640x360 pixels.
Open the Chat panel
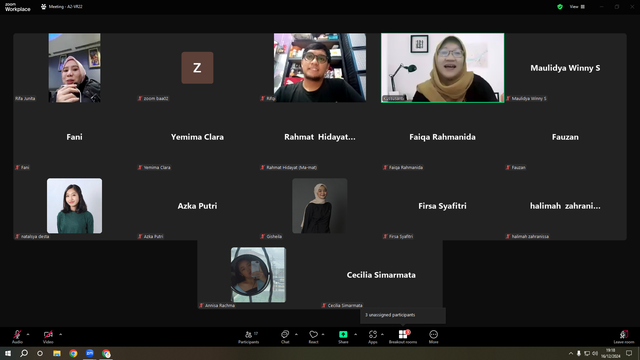click(x=285, y=337)
